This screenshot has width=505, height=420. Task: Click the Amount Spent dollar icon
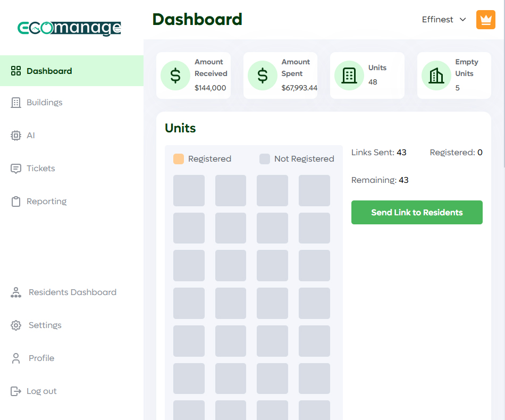[263, 75]
